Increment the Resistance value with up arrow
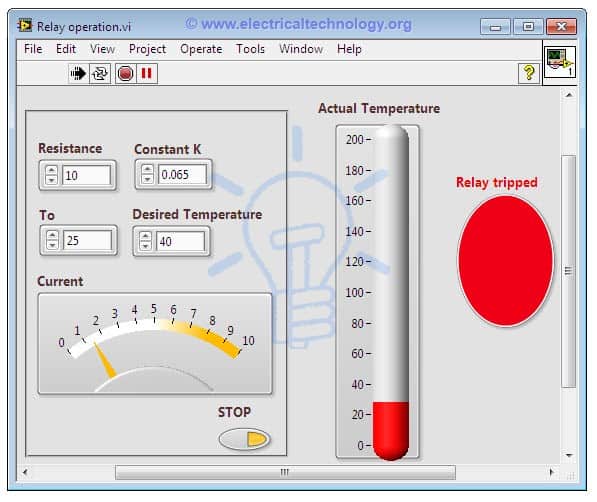This screenshot has height=502, width=597. (51, 170)
